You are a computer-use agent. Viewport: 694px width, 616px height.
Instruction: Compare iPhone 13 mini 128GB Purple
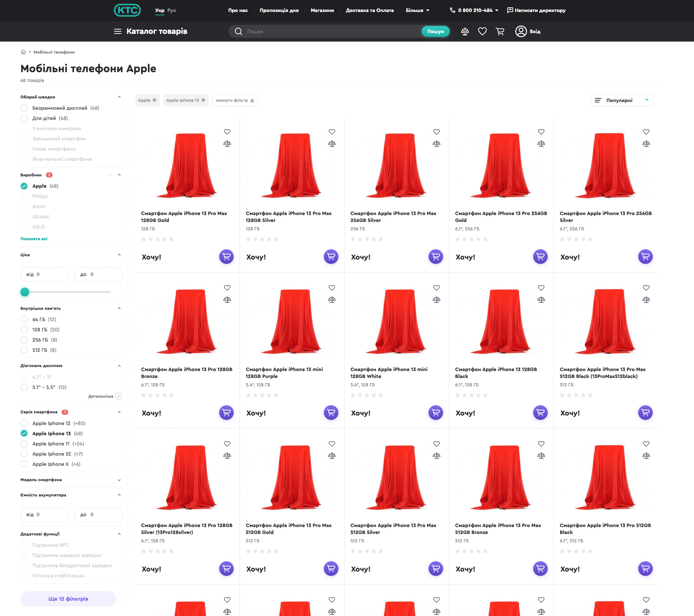click(x=332, y=300)
